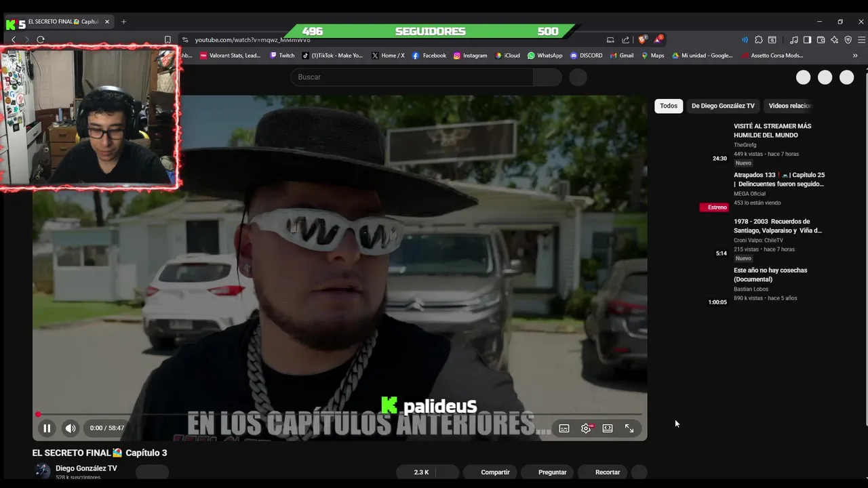Open the iCloud bookmark
868x488 pixels.
click(507, 56)
